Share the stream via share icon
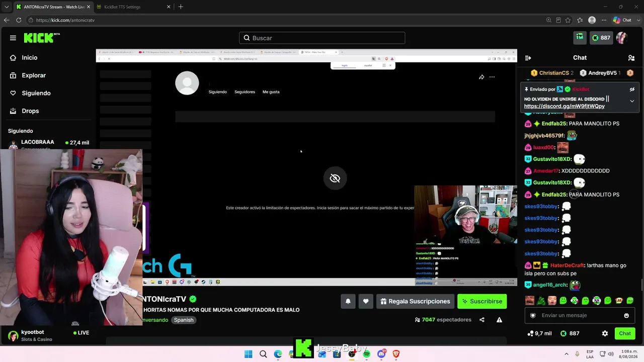This screenshot has height=362, width=644. pos(482,320)
